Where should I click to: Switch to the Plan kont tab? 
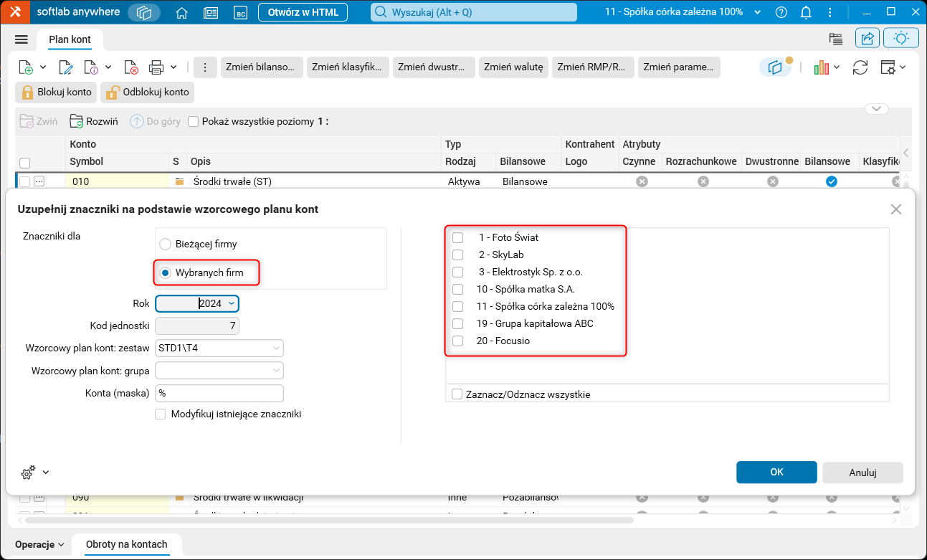click(x=70, y=40)
